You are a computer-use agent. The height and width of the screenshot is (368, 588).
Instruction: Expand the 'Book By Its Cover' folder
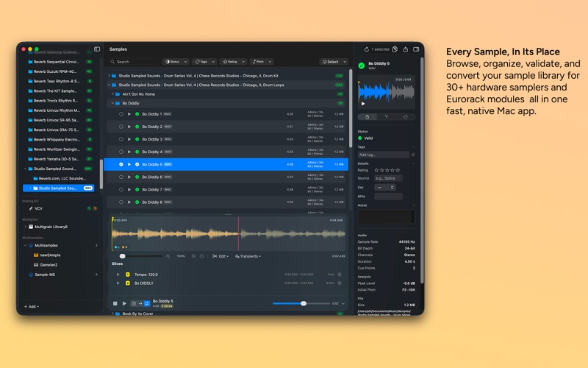coord(112,314)
